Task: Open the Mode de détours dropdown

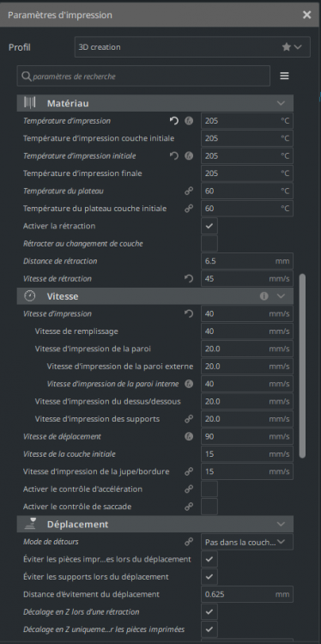Action: coord(247,542)
